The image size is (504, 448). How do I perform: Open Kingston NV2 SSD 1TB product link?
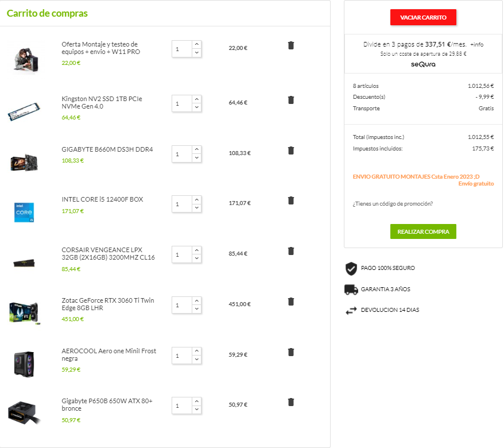coord(102,103)
